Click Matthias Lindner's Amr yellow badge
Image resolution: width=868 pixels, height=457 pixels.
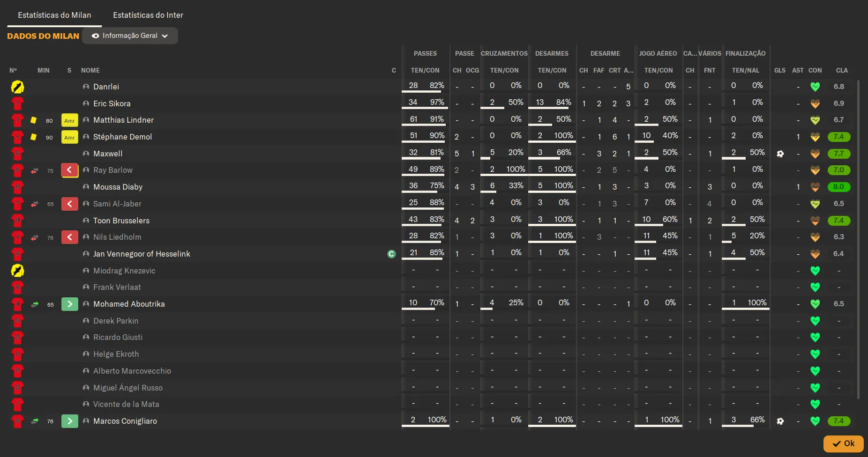point(69,120)
